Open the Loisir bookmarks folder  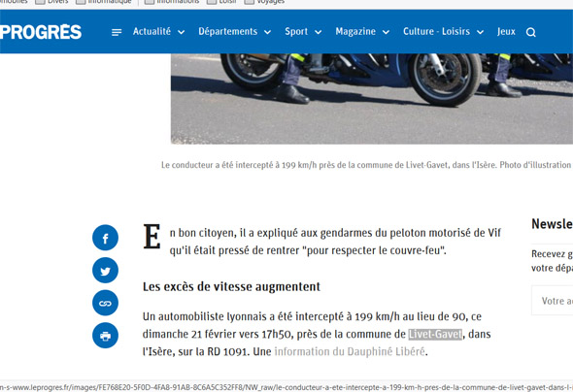(221, 2)
